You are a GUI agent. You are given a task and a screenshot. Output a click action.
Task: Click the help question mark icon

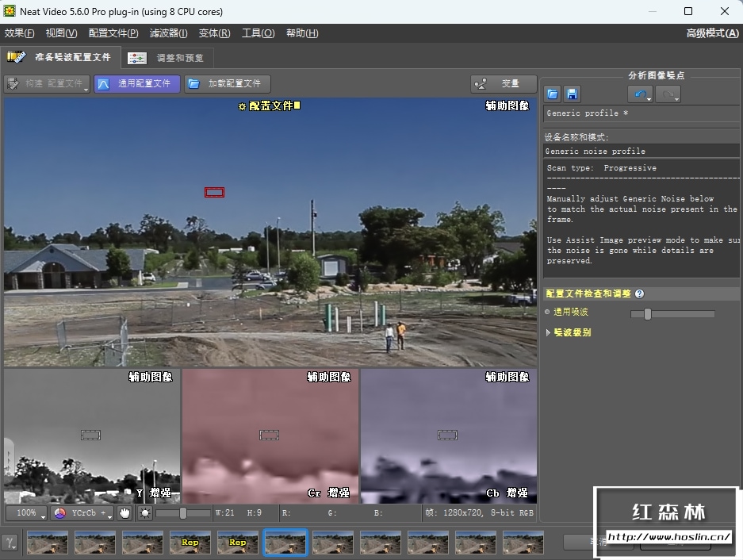click(x=639, y=293)
